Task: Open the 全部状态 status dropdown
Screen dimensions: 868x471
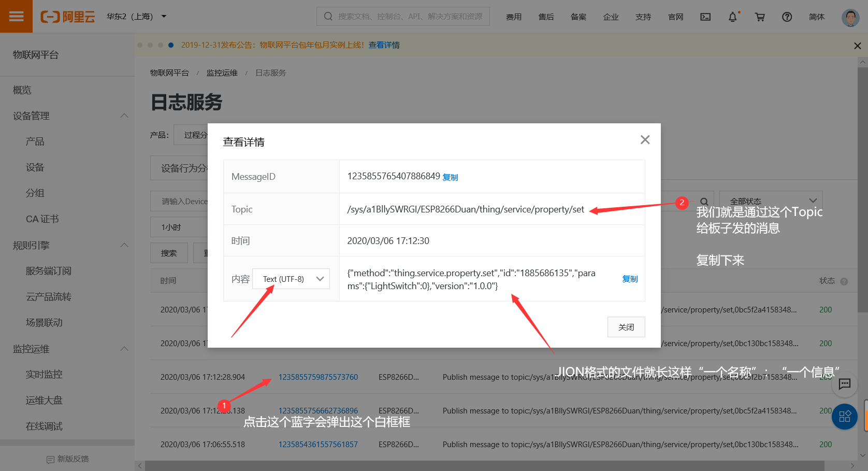Action: pos(771,201)
